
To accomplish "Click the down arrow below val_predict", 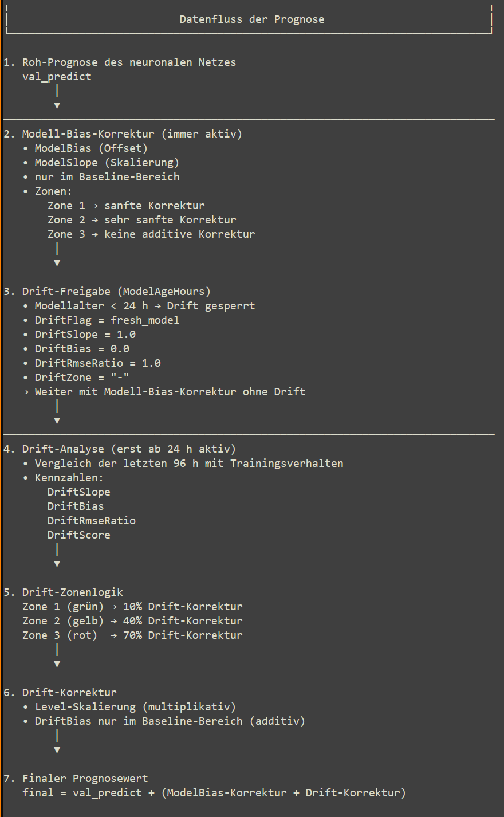I will tap(57, 105).
